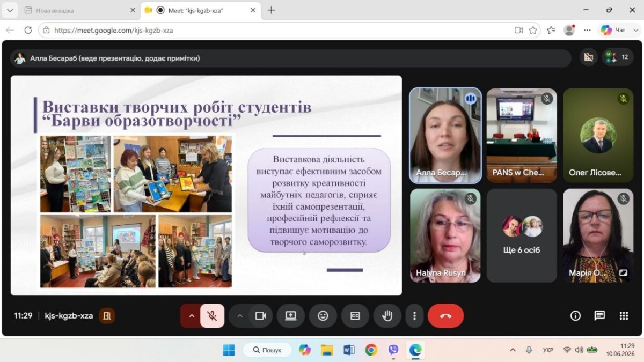The height and width of the screenshot is (362, 644).
Task: Select Олег Лісове... participant tile
Action: [x=598, y=136]
